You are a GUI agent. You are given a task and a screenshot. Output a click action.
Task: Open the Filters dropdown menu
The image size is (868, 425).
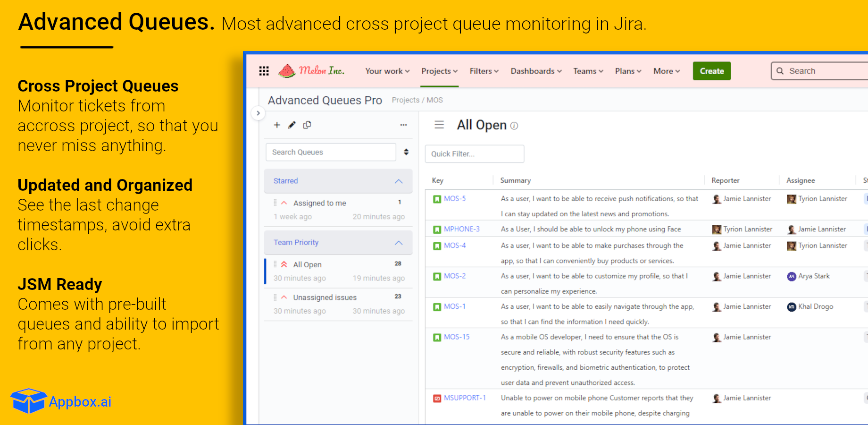tap(484, 71)
